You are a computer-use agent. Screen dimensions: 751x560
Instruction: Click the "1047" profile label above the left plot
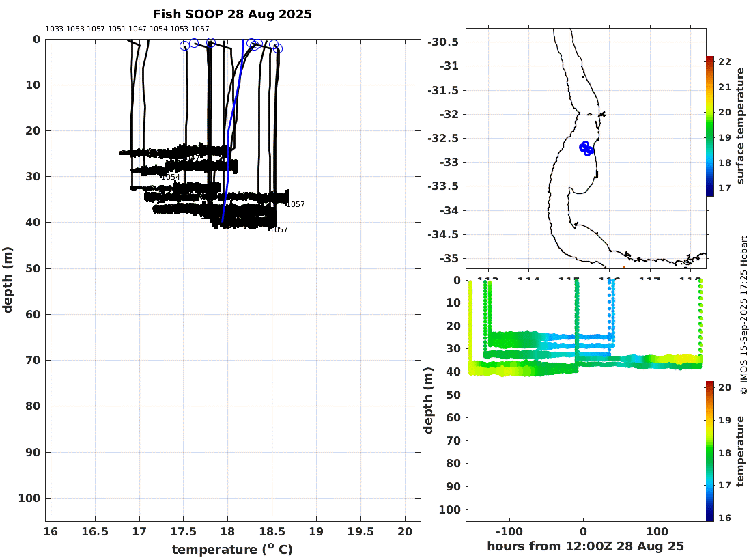[x=137, y=29]
